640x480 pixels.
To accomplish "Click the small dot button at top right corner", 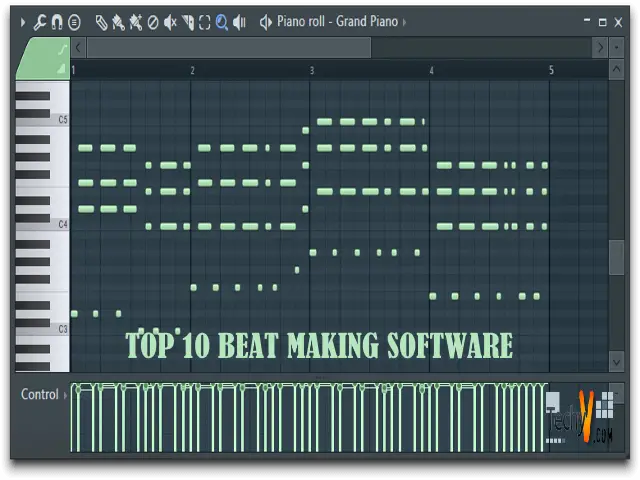I will 616,48.
